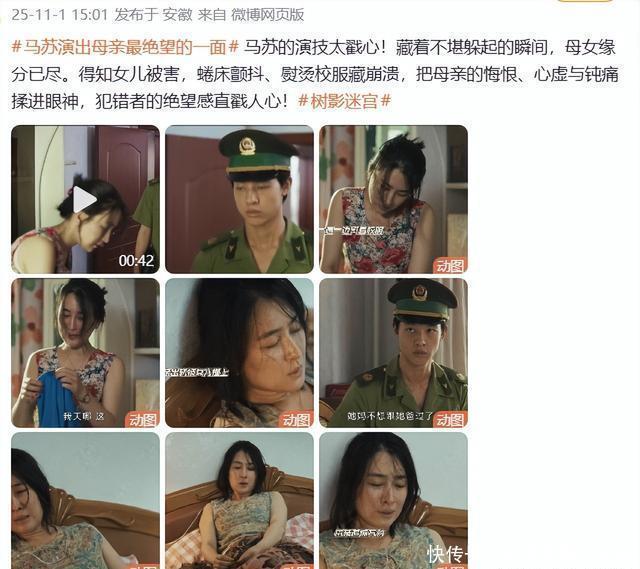Click the 发布于 安徽 location text
640x569 pixels.
153,15
